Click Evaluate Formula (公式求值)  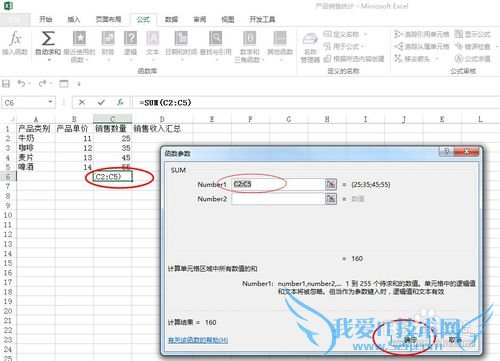473,59
